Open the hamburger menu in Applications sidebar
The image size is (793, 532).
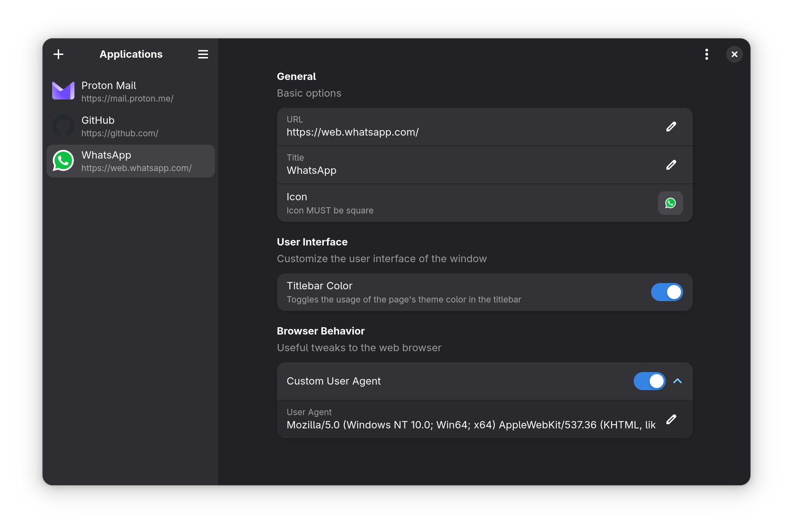coord(203,54)
